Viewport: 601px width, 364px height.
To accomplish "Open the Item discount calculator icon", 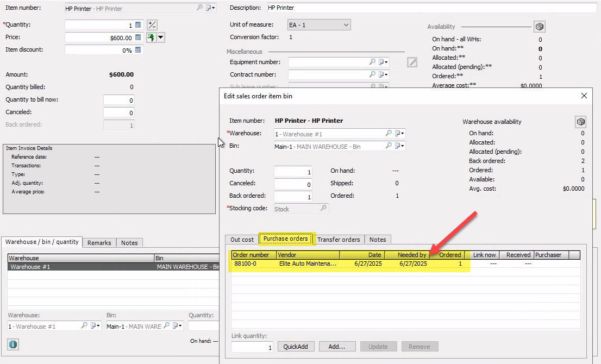I will click(138, 50).
